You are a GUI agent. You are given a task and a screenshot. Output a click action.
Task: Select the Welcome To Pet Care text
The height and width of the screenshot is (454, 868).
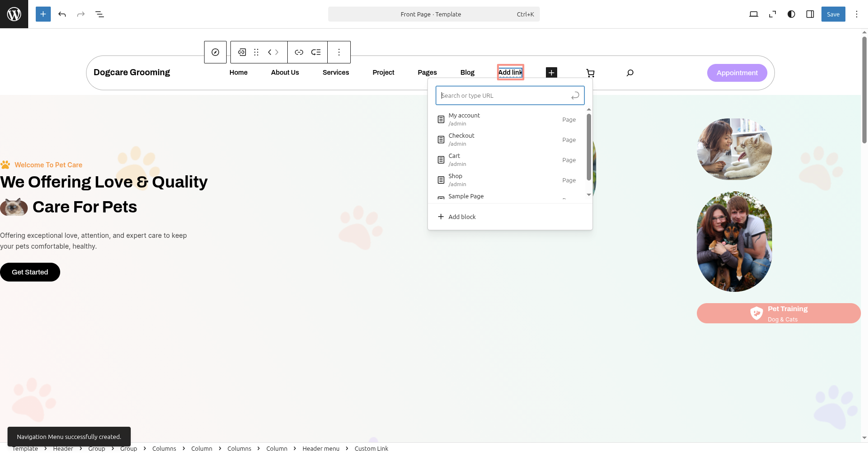pyautogui.click(x=48, y=165)
